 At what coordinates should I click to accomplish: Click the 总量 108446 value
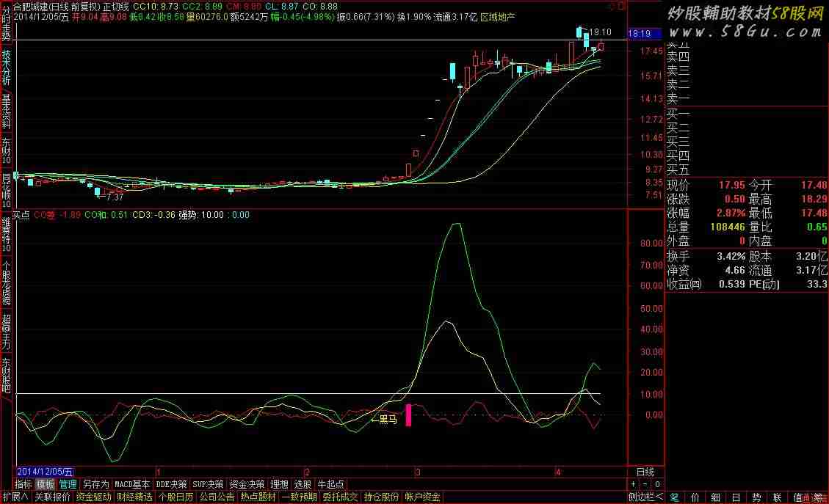[x=728, y=227]
